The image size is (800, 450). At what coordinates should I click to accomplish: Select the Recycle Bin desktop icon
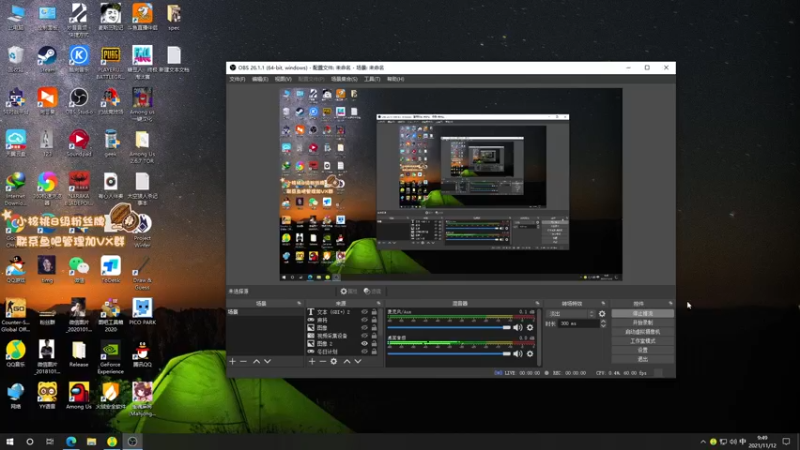[15, 59]
